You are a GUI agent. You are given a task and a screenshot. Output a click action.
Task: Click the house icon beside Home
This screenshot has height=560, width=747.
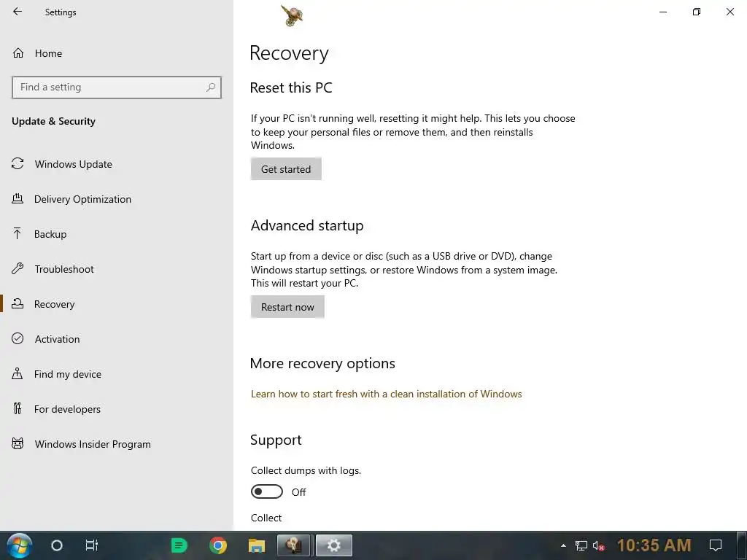tap(18, 52)
